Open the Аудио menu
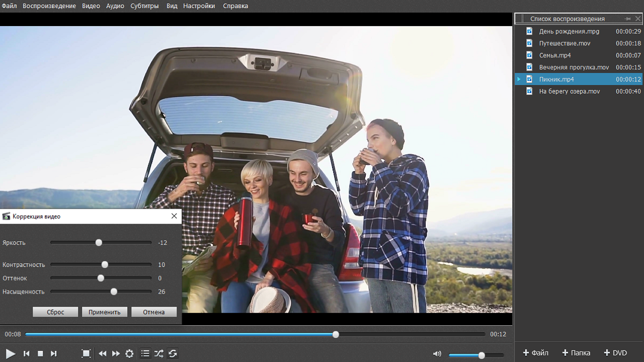Viewport: 644px width, 362px height. tap(115, 6)
